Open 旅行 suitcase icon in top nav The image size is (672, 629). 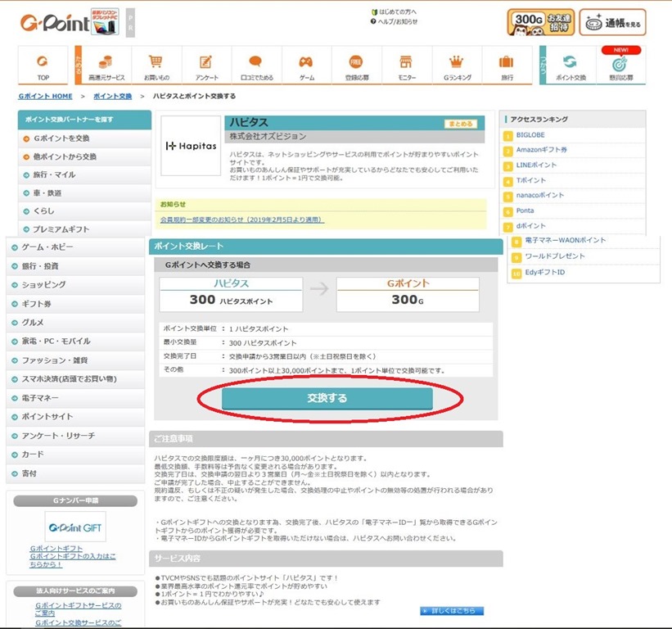pos(507,66)
